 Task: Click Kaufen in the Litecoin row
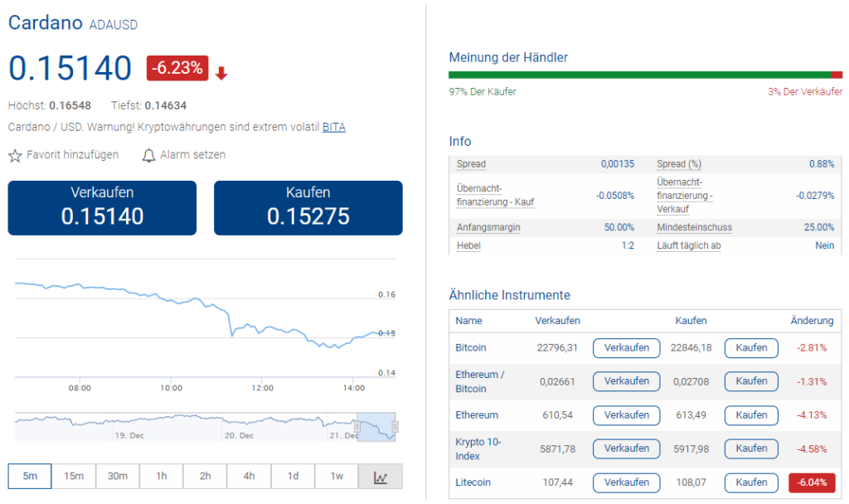pyautogui.click(x=751, y=482)
